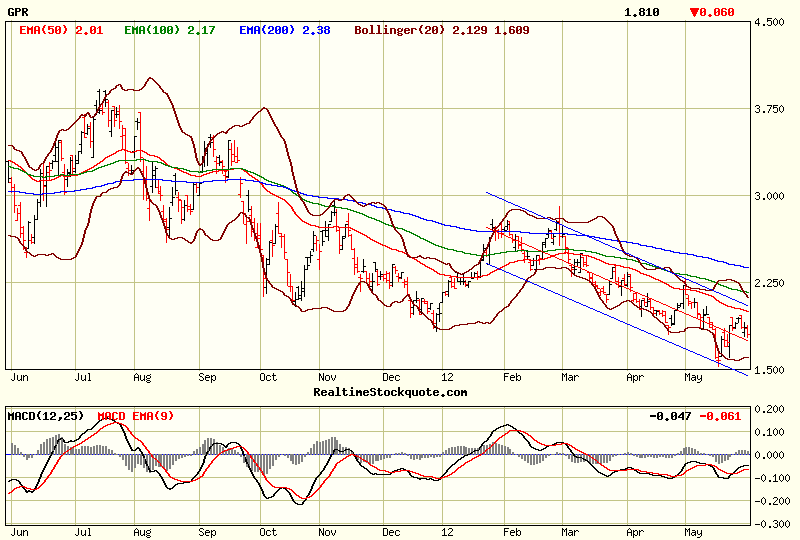The width and height of the screenshot is (800, 540).
Task: Select May on the MACD panel axis
Action: [x=693, y=532]
